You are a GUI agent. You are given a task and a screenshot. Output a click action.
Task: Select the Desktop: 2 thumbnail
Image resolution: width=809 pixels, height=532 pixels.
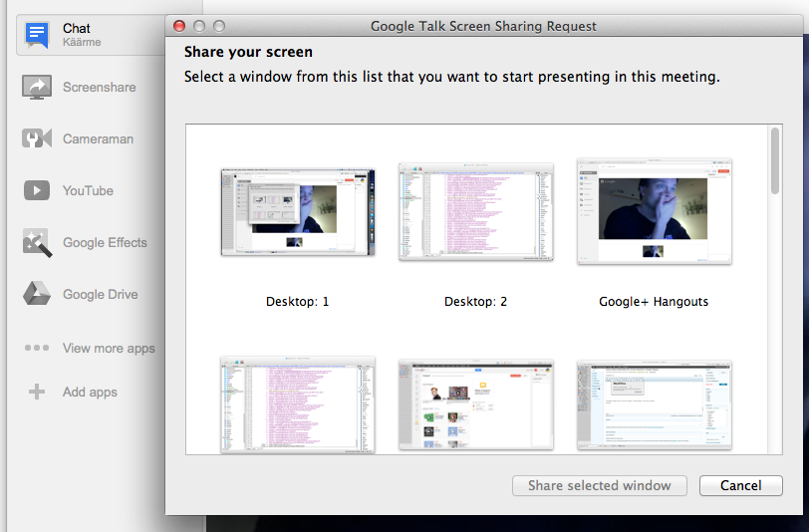point(475,211)
